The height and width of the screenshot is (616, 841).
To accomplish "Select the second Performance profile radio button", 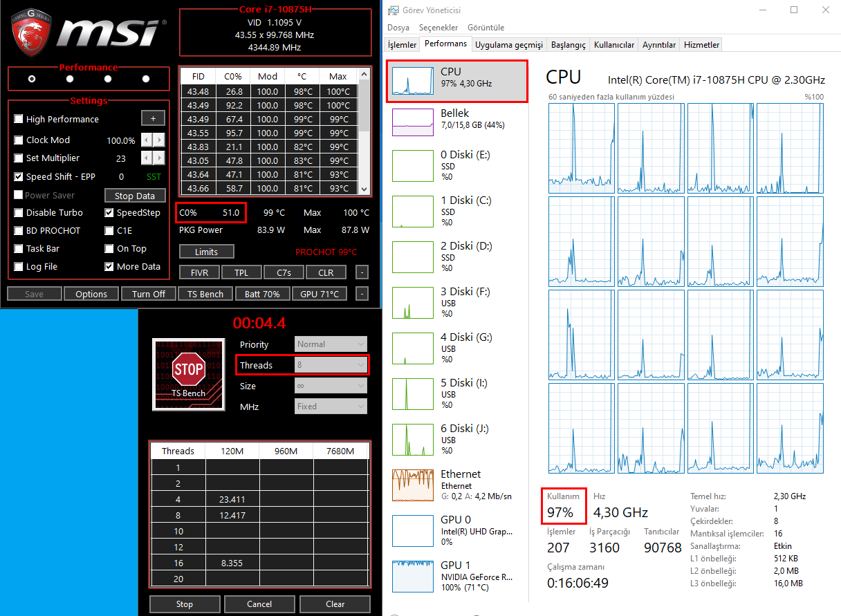I will (x=70, y=79).
